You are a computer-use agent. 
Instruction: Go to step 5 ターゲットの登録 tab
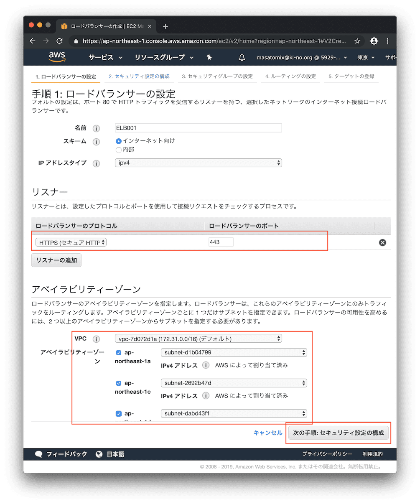[x=351, y=76]
